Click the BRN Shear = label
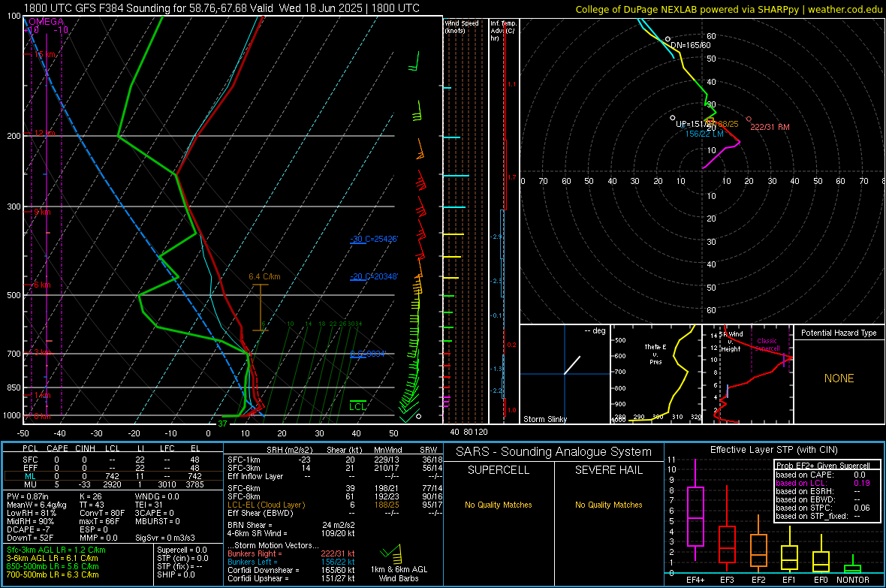Screen dimensions: 886x588 [x=250, y=525]
